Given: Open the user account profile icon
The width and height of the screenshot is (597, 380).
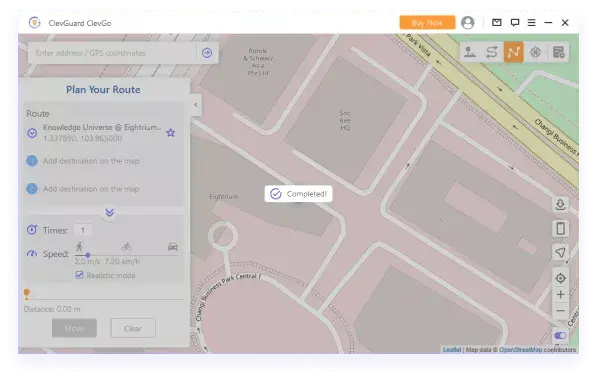Looking at the screenshot, I should pyautogui.click(x=468, y=23).
